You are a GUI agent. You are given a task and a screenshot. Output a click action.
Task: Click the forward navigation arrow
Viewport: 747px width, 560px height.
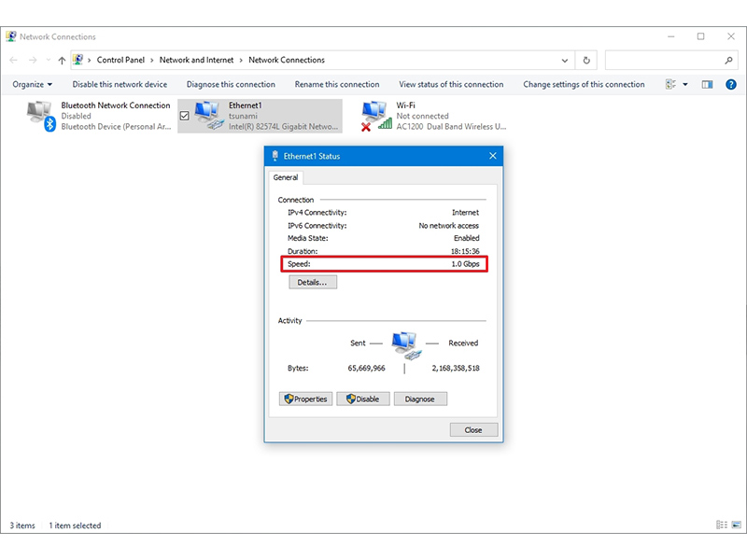coord(33,60)
